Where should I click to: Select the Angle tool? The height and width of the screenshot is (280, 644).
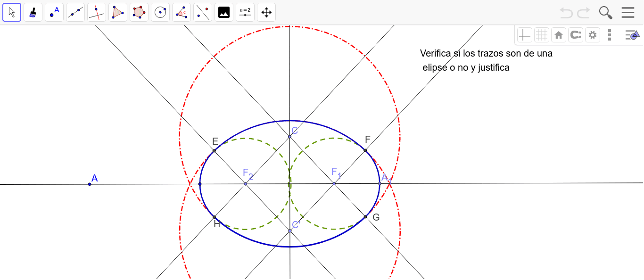pos(182,12)
